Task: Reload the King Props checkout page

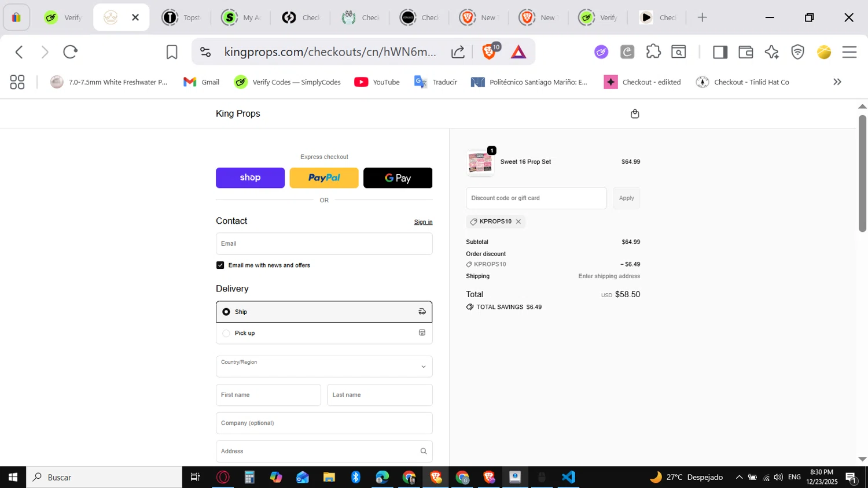Action: tap(70, 52)
